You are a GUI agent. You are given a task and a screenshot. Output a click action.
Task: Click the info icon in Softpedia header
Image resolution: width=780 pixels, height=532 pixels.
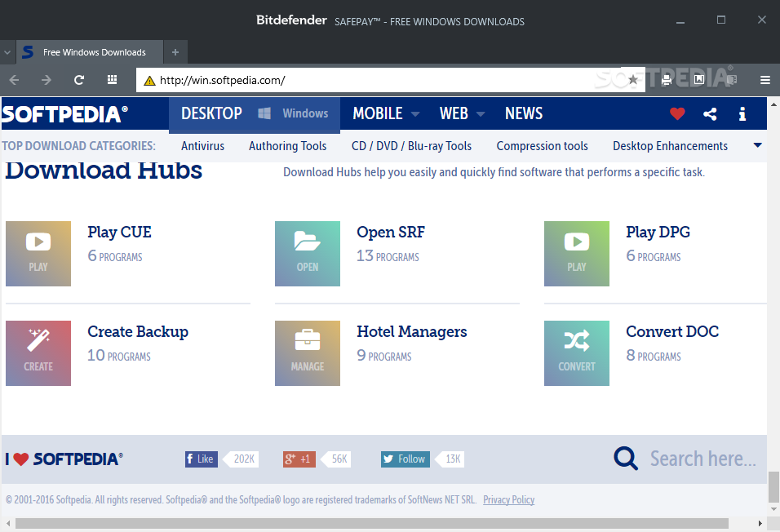(742, 114)
